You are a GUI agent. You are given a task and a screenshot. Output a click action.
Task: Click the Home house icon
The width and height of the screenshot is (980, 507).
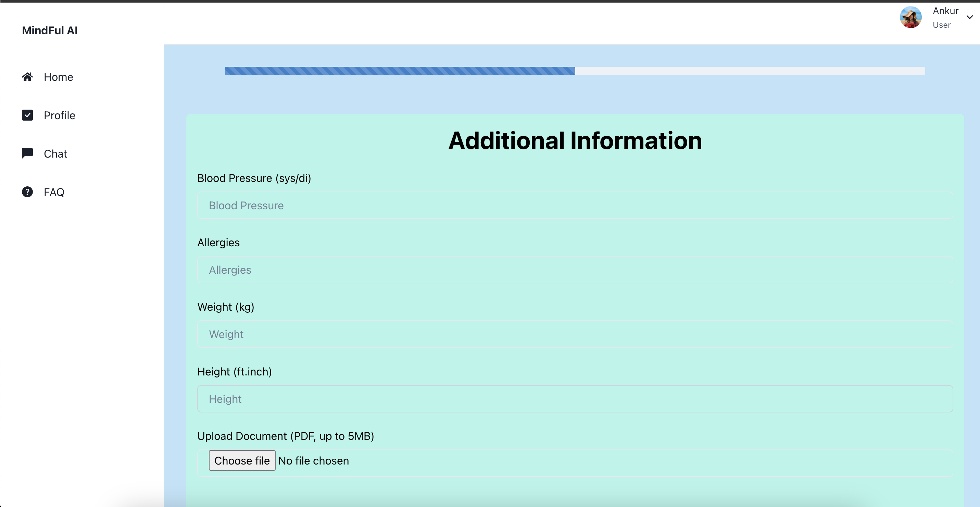tap(27, 77)
